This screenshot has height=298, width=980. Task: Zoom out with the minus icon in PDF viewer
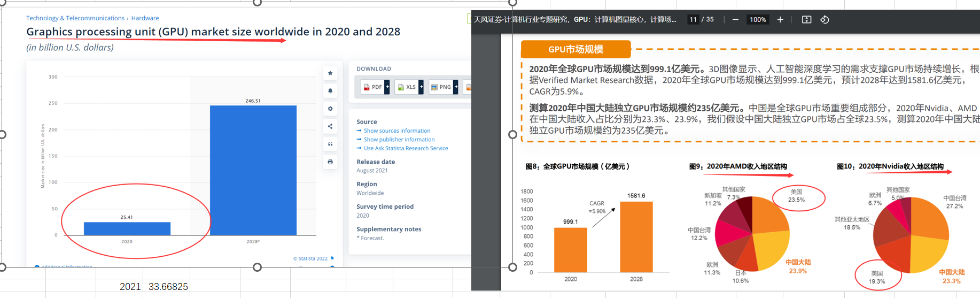[735, 20]
